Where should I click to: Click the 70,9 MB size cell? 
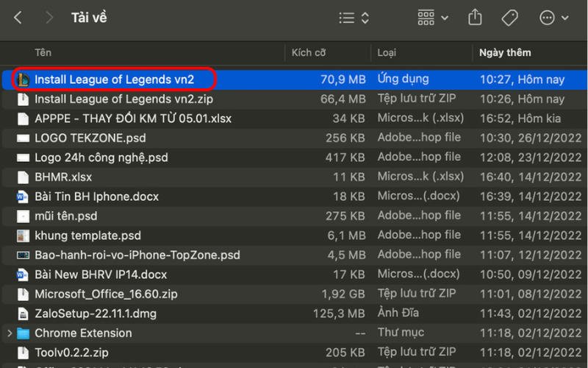pos(343,79)
